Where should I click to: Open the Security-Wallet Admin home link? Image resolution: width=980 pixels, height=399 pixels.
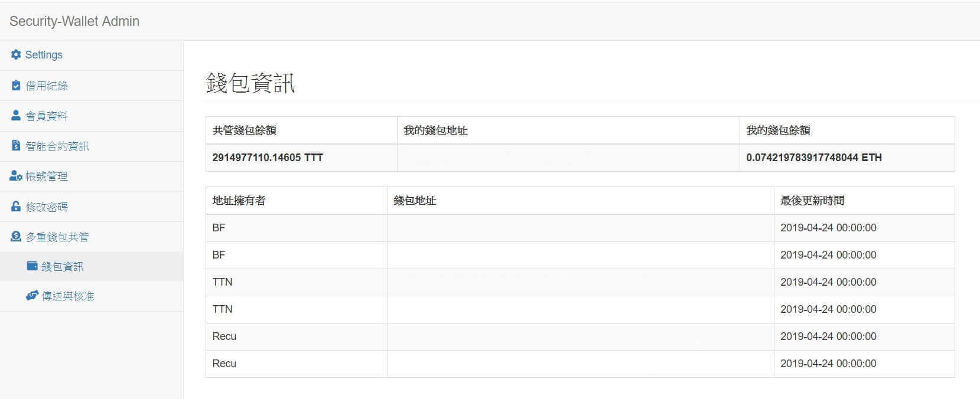pos(74,21)
